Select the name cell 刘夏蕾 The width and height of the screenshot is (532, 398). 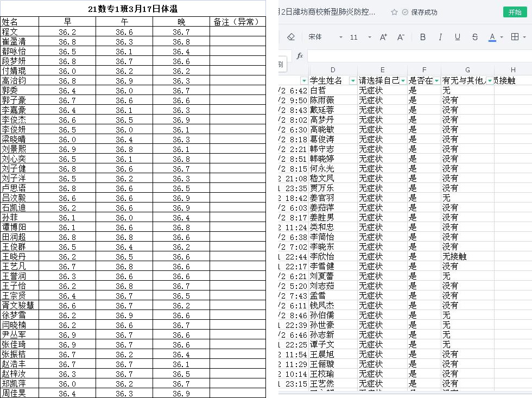pos(333,276)
